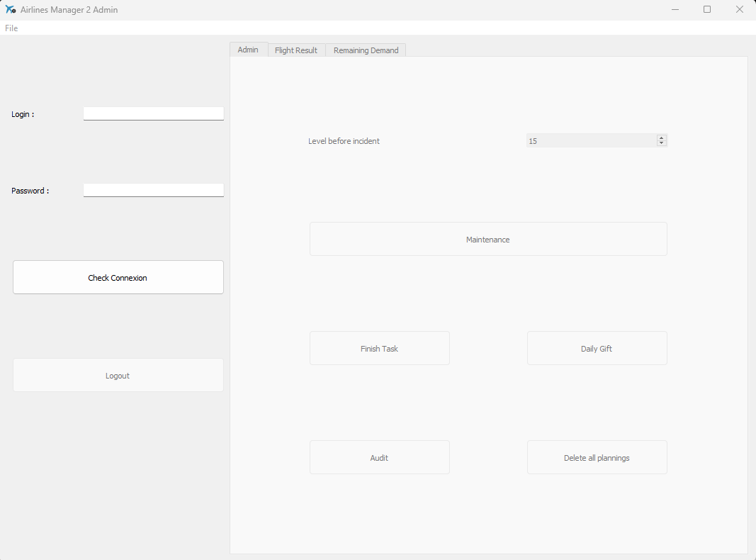The width and height of the screenshot is (756, 560).
Task: Start the Audit action
Action: pos(379,458)
